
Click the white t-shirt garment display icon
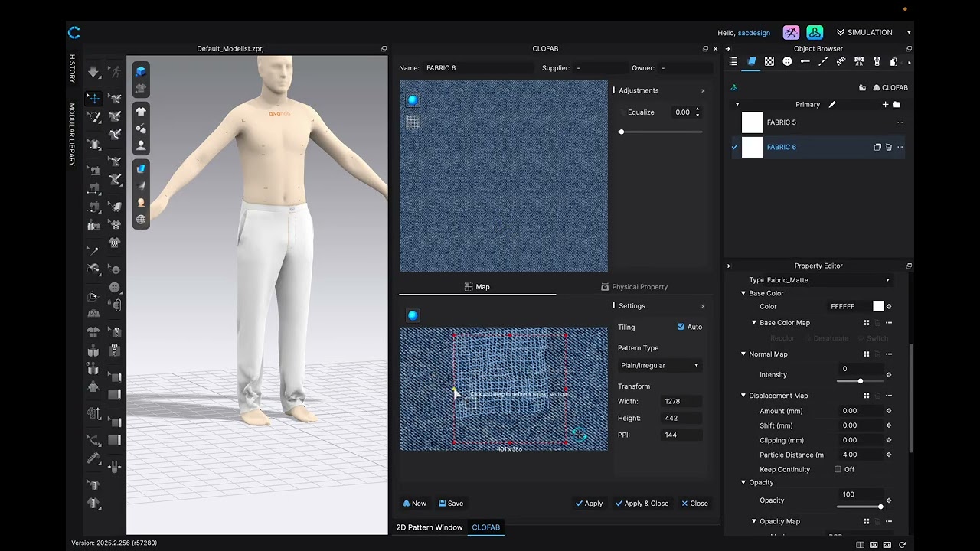(x=141, y=112)
